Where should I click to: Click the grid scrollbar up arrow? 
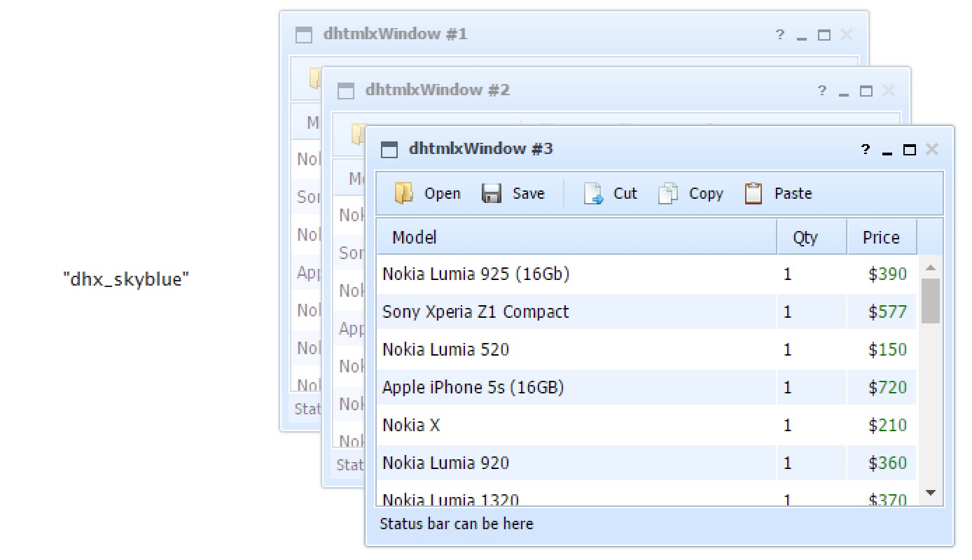pyautogui.click(x=931, y=267)
